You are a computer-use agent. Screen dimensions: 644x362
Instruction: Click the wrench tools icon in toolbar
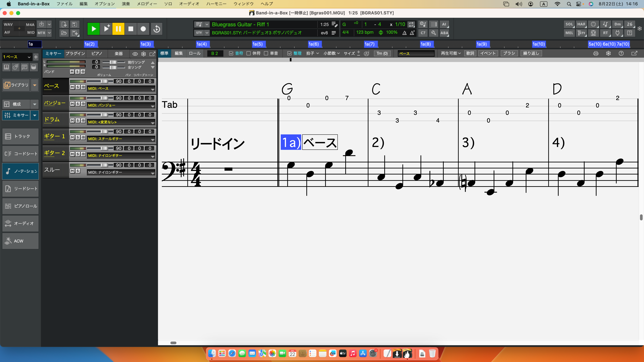[434, 33]
